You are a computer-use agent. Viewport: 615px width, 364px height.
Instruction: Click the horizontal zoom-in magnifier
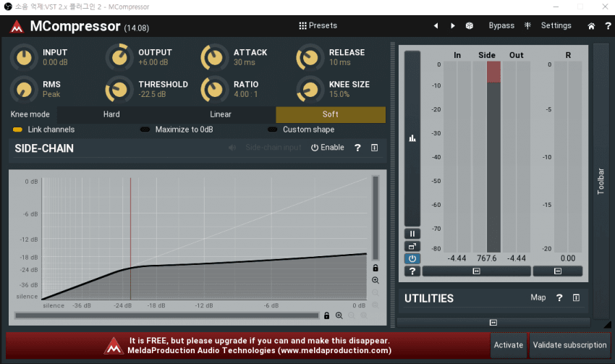click(x=339, y=316)
